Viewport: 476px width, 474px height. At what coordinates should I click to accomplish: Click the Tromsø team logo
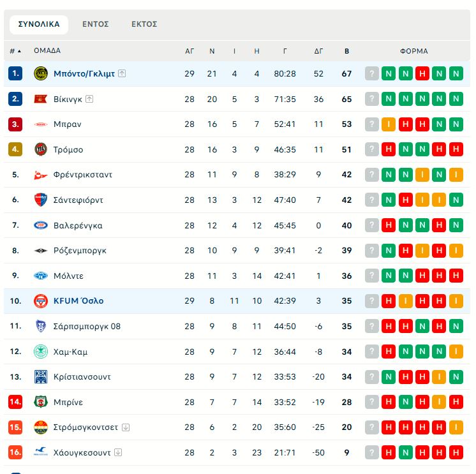pos(41,149)
